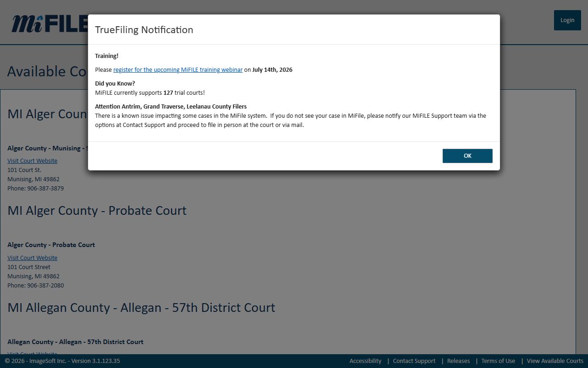Click the TrueFiling Notification dialog title
The height and width of the screenshot is (368, 588).
click(x=144, y=30)
